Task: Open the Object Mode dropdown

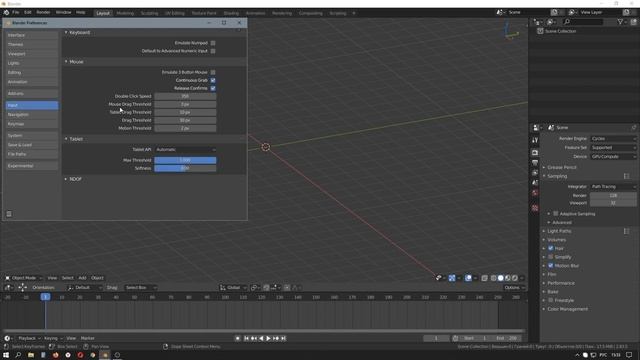Action: pyautogui.click(x=23, y=278)
